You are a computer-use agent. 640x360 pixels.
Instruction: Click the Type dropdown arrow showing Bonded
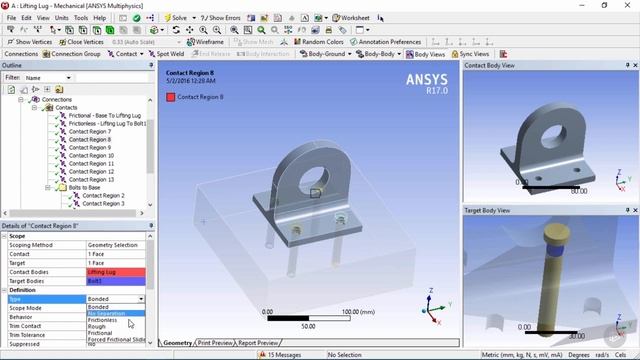pyautogui.click(x=141, y=299)
